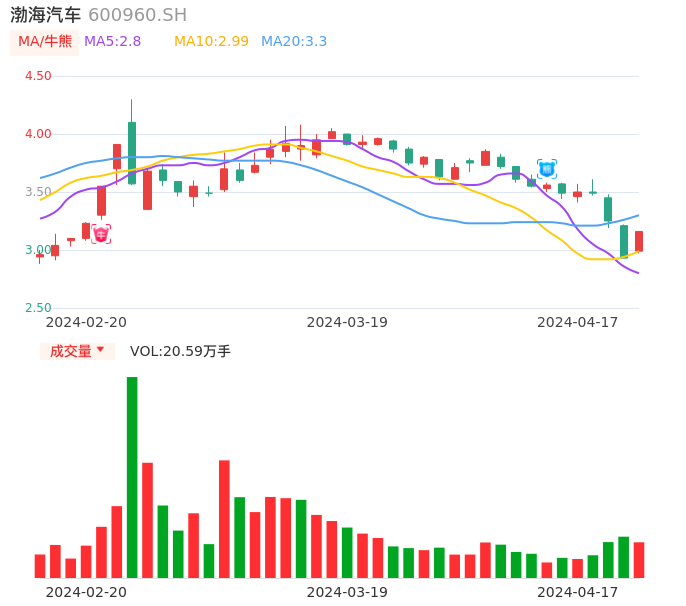The height and width of the screenshot is (606, 686).
Task: Click the MA20:3.3 legend label
Action: (x=294, y=42)
